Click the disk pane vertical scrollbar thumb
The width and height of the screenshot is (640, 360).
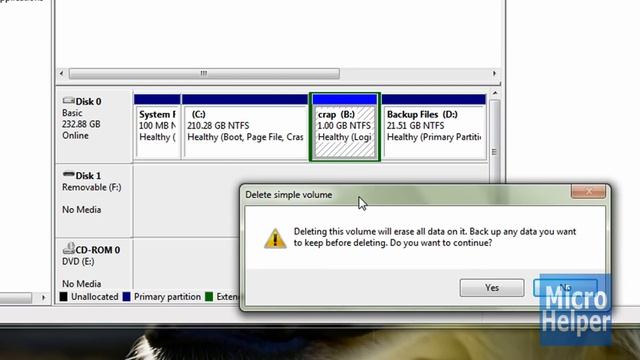pos(494,151)
